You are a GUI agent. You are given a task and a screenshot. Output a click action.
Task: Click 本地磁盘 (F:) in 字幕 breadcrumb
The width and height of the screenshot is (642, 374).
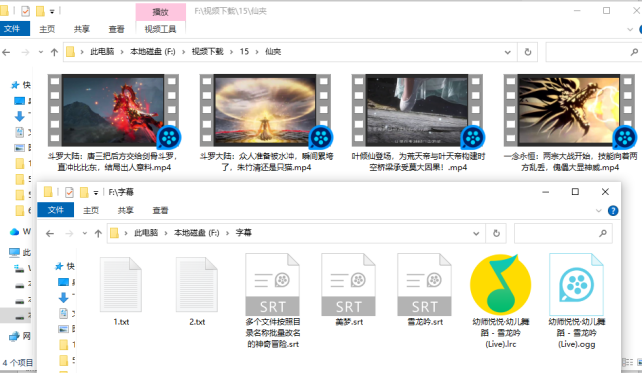click(197, 233)
